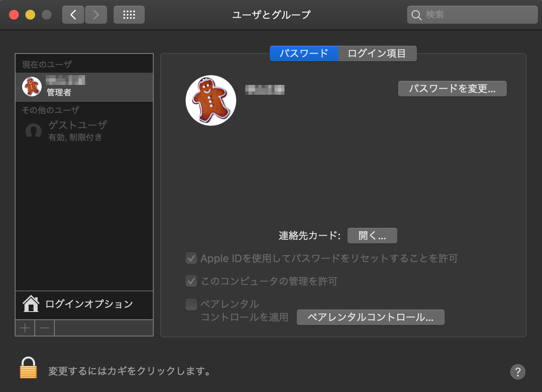
Task: Click the blurred full name beside the avatar
Action: click(x=265, y=89)
